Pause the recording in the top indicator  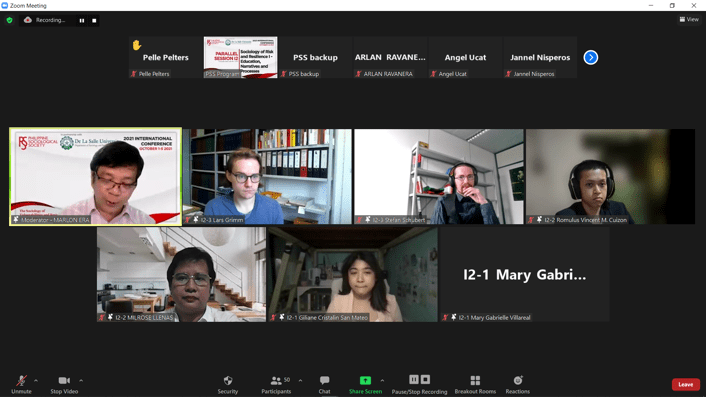click(x=81, y=20)
